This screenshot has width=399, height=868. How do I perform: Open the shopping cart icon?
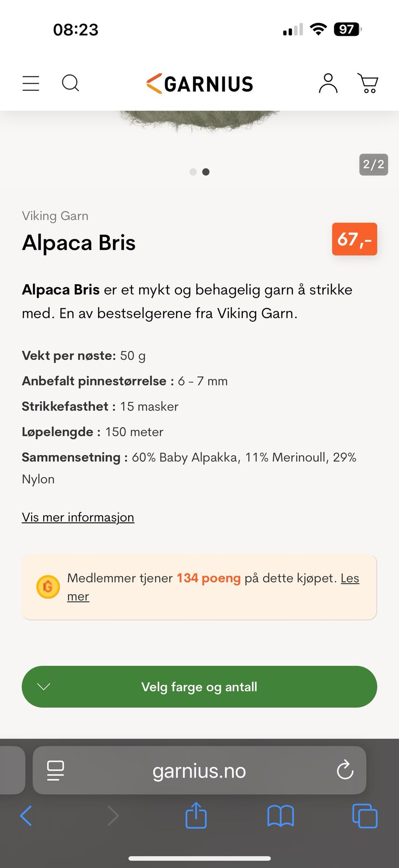click(x=368, y=83)
